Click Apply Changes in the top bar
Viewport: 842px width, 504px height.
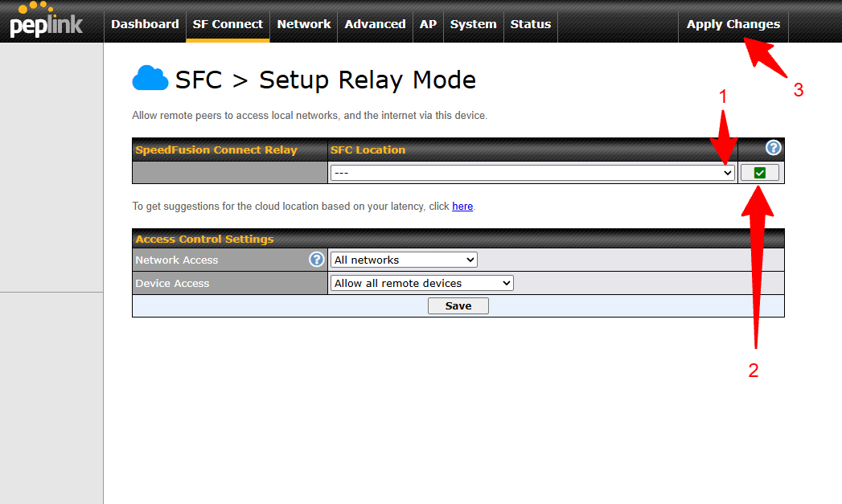(x=733, y=24)
